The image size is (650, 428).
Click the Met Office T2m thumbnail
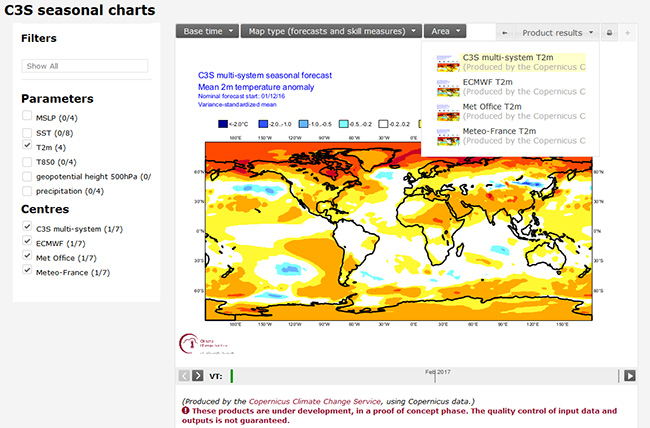[448, 112]
